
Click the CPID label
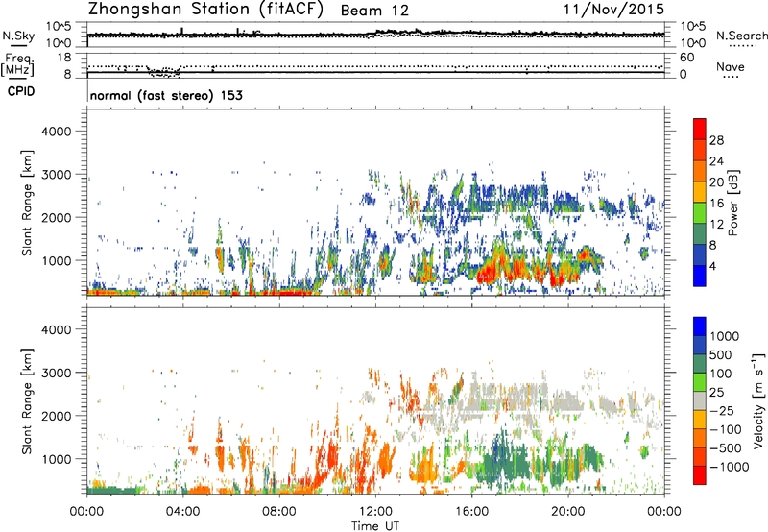tap(21, 91)
